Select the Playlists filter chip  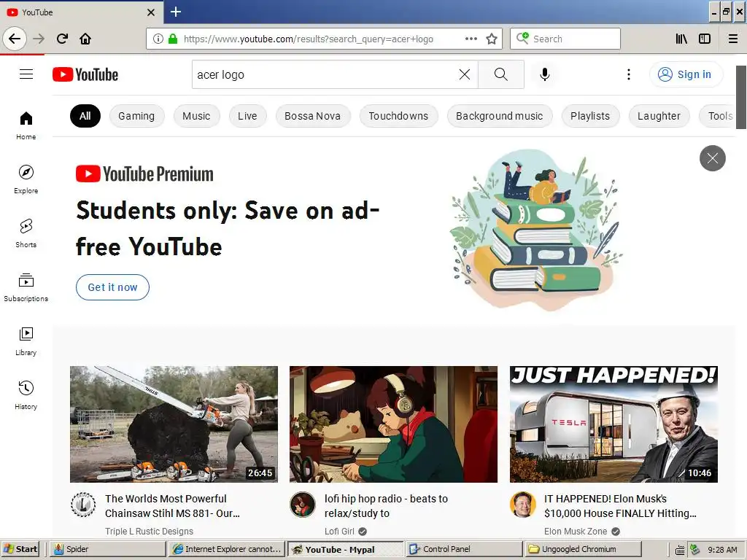pos(590,116)
